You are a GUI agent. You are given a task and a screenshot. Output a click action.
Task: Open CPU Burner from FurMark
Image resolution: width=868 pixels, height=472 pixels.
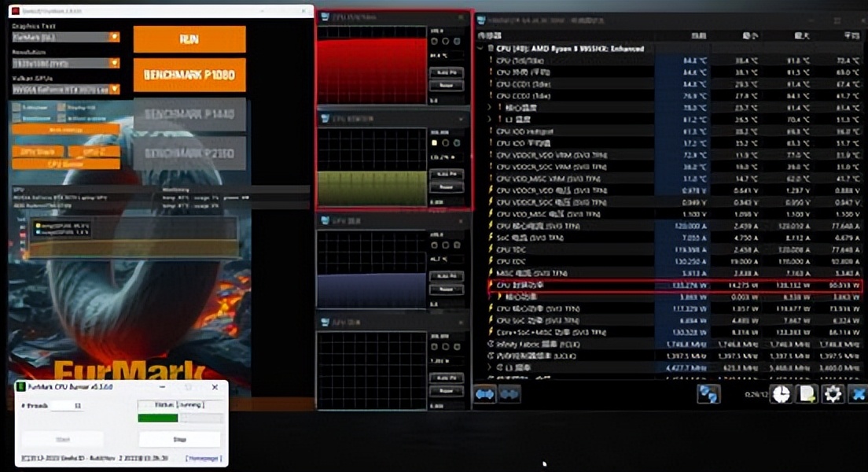tap(65, 164)
